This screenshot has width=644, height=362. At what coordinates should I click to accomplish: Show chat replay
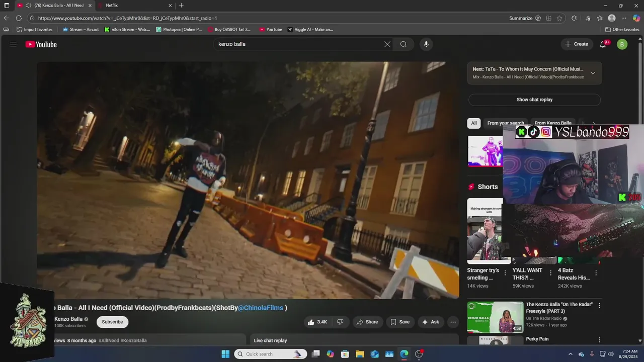click(534, 100)
